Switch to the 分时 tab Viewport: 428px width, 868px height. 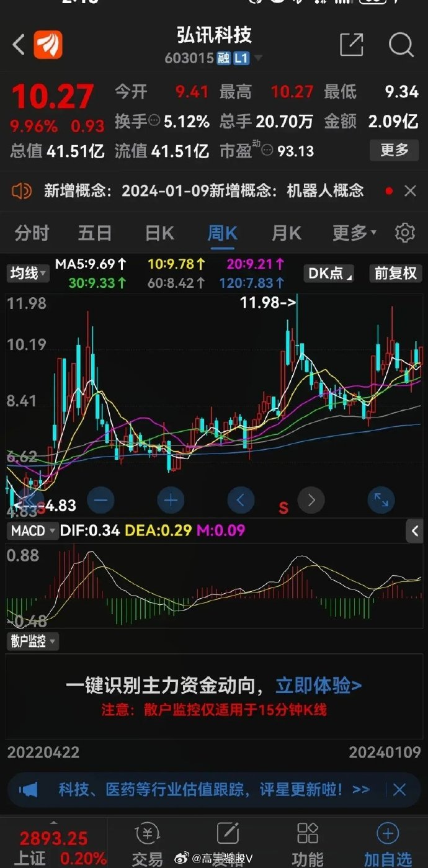32,233
